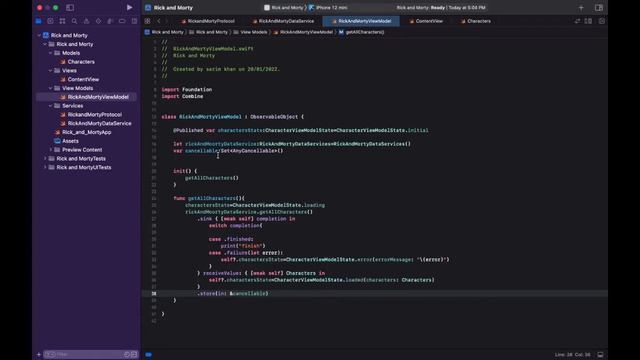Image resolution: width=640 pixels, height=360 pixels.
Task: Collapse the Views group
Action: pos(51,71)
